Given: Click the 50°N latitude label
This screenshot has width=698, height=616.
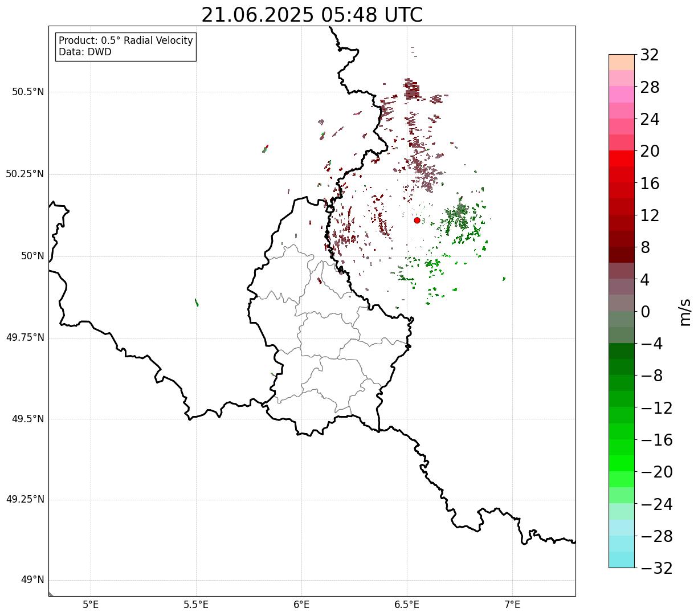Looking at the screenshot, I should (x=32, y=256).
